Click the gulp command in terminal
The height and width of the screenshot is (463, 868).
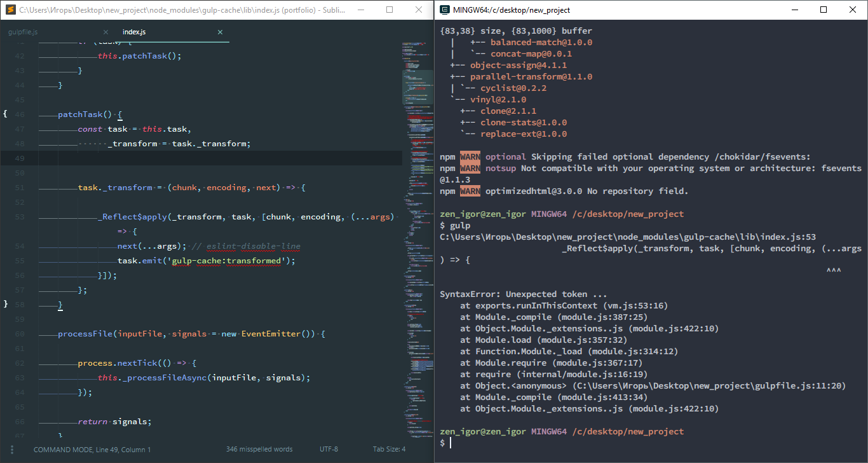click(460, 226)
